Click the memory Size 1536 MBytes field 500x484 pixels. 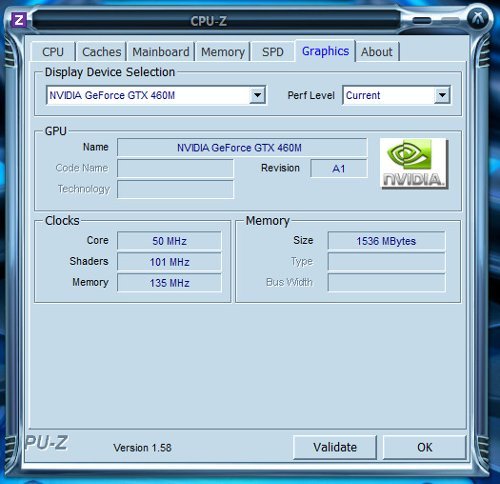click(x=386, y=241)
